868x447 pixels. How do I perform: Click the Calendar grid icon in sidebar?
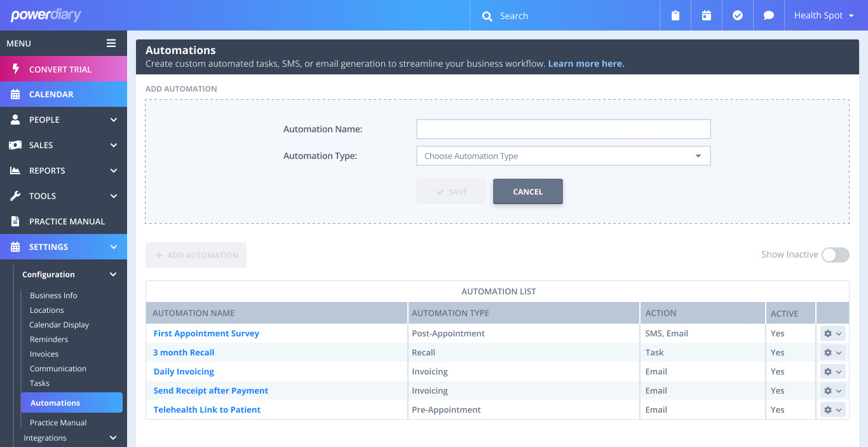(x=16, y=94)
